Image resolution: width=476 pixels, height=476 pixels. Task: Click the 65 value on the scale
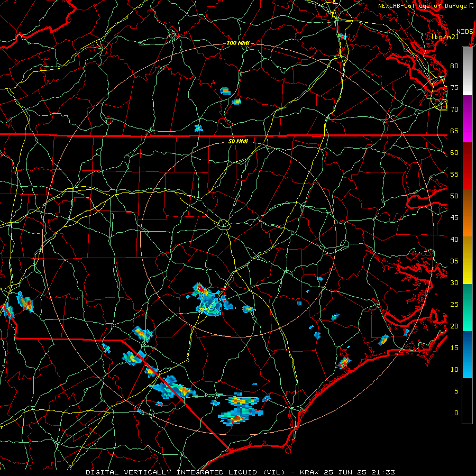click(x=454, y=131)
